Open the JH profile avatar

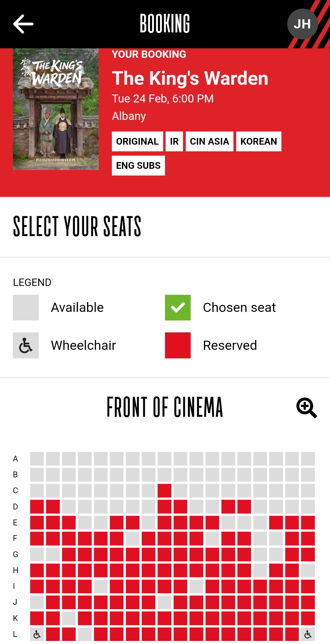pyautogui.click(x=302, y=24)
